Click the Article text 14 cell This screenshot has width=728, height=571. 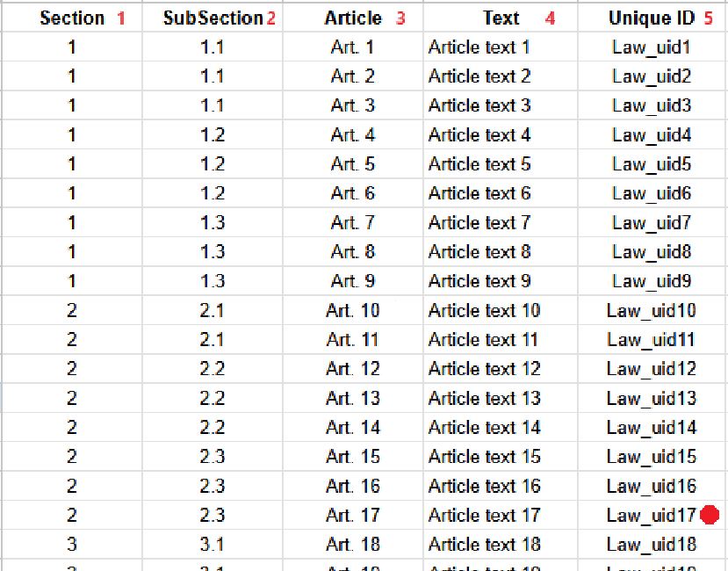[x=484, y=428]
